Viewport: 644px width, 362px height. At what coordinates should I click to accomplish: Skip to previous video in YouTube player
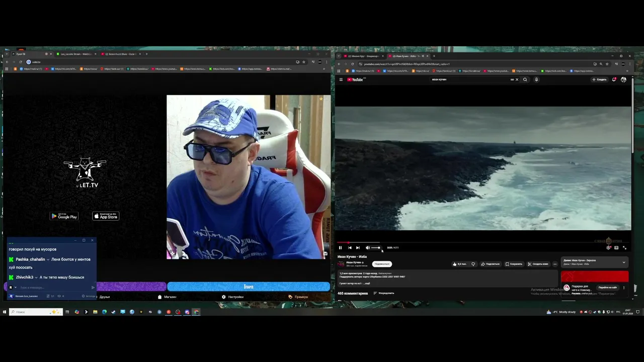pos(350,247)
